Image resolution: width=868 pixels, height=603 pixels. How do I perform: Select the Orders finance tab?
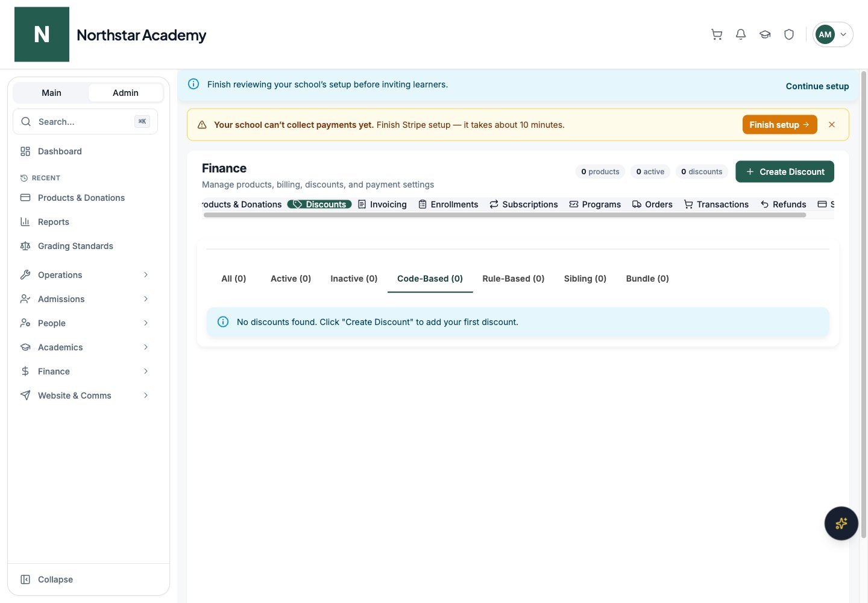[x=652, y=204]
